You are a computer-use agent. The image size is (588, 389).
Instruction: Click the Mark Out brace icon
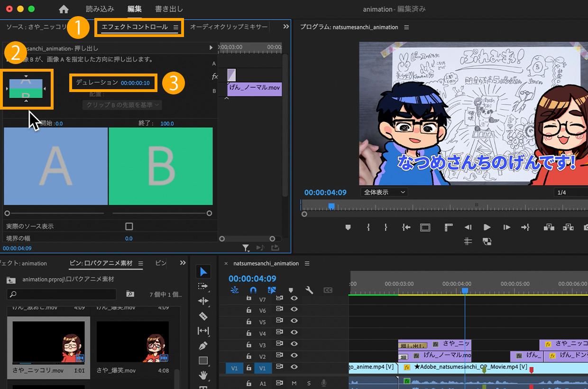click(386, 227)
